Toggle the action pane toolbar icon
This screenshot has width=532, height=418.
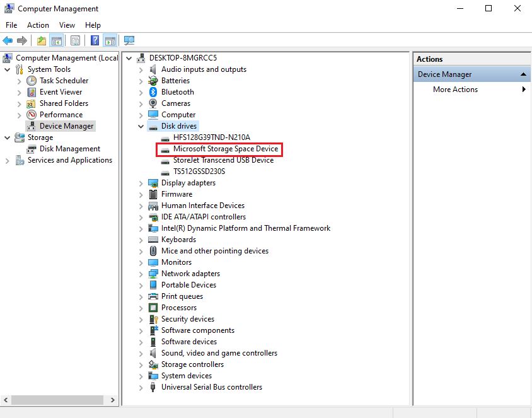pos(109,40)
